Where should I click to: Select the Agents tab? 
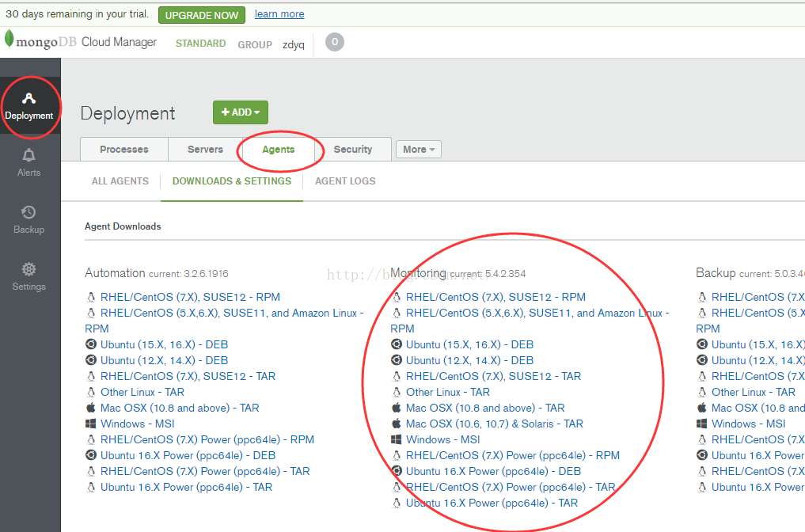click(279, 150)
